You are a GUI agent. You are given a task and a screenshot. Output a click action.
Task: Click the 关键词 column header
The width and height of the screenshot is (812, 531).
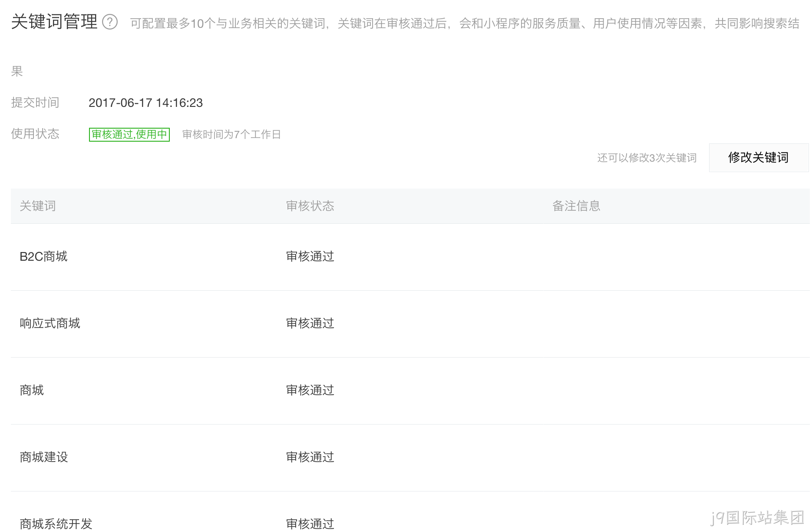point(38,206)
